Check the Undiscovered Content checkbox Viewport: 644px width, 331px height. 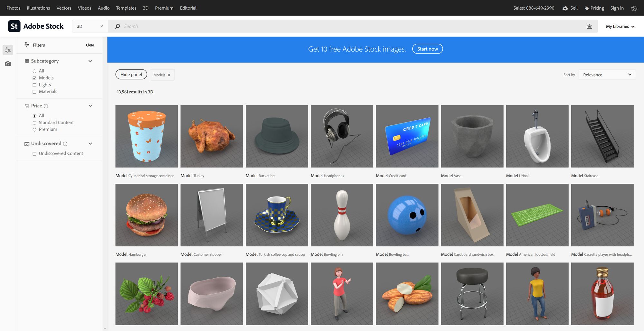point(34,154)
